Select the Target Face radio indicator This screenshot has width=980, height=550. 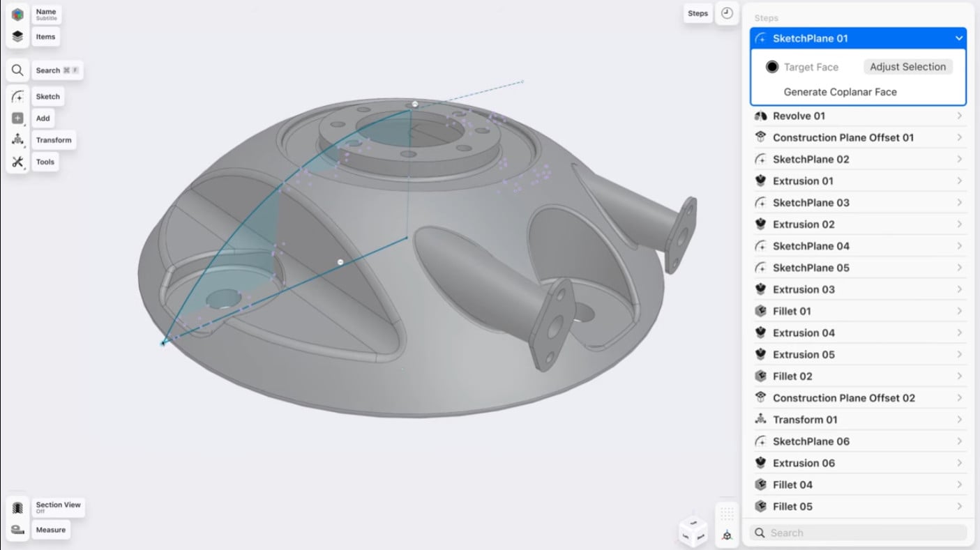click(772, 67)
